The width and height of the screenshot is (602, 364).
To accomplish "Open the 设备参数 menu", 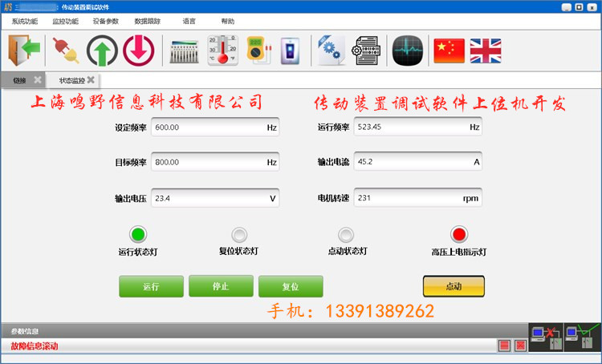I will [x=105, y=22].
